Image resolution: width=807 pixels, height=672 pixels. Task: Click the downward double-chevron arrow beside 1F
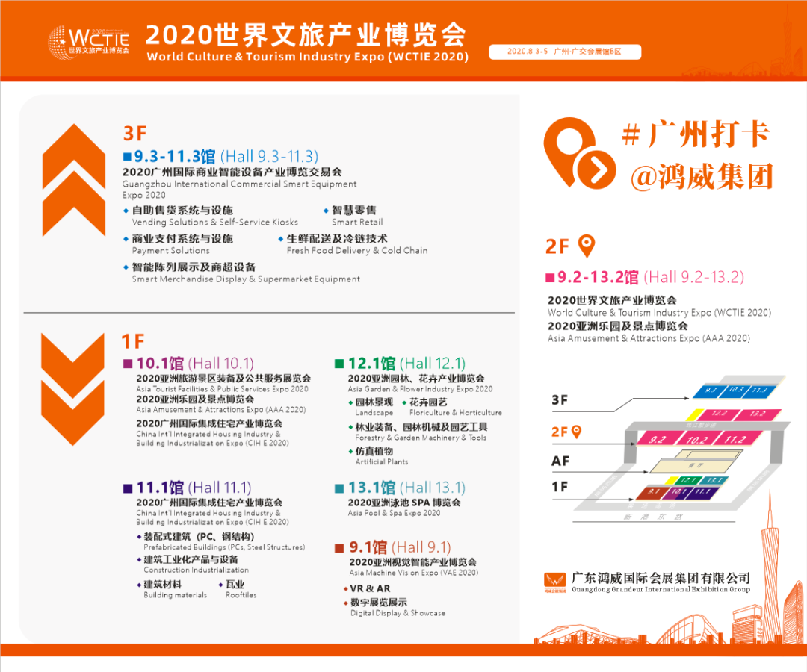click(72, 389)
